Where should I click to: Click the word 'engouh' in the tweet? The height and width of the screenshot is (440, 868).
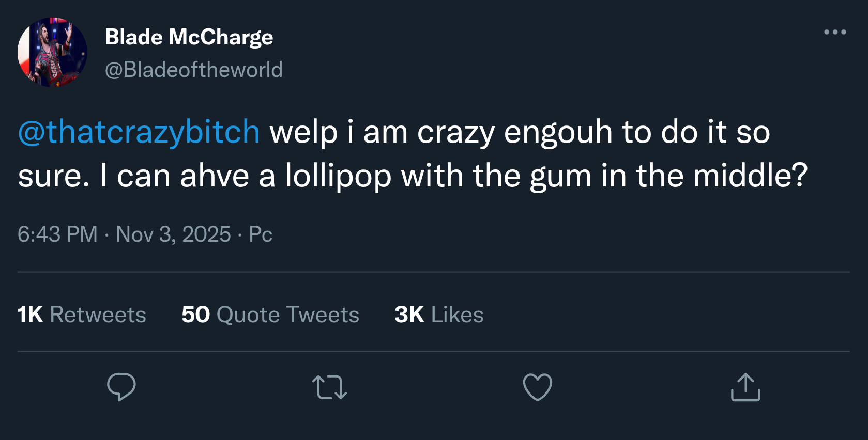click(558, 133)
